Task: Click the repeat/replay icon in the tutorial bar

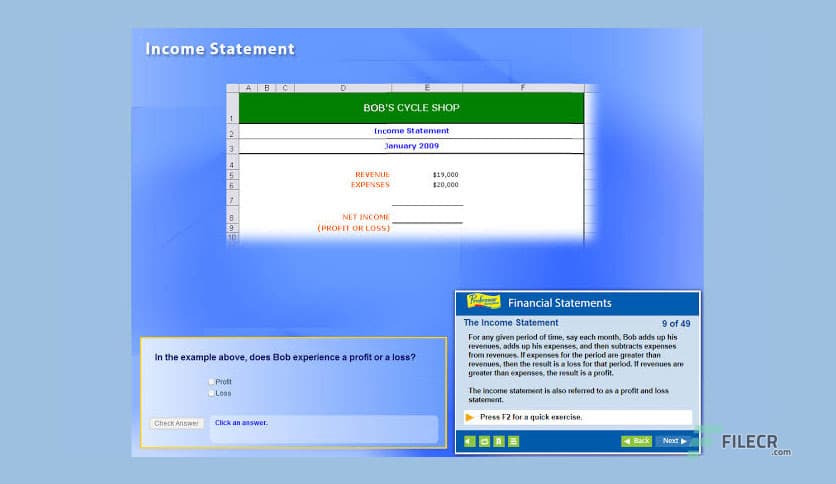Action: tap(484, 441)
